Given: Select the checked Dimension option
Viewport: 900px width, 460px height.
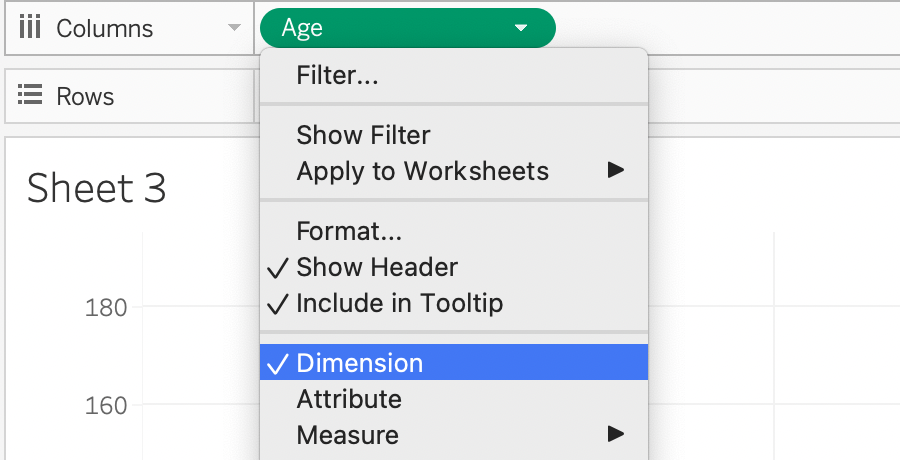Looking at the screenshot, I should (359, 363).
